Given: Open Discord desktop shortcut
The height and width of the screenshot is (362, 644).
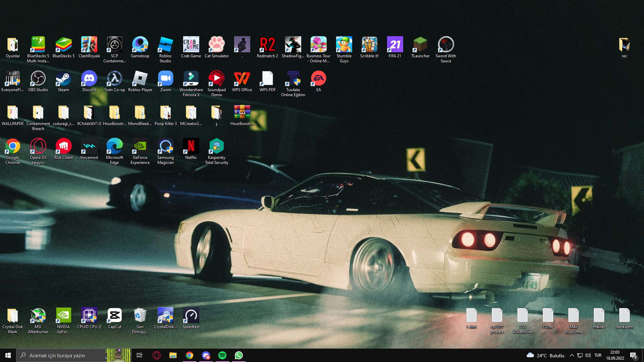Looking at the screenshot, I should pos(89,81).
